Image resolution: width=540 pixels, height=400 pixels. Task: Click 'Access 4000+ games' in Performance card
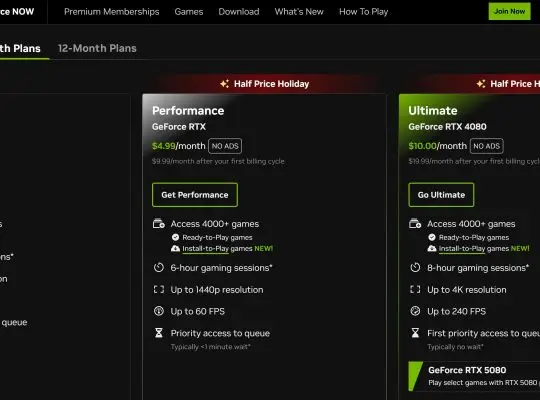pyautogui.click(x=215, y=224)
